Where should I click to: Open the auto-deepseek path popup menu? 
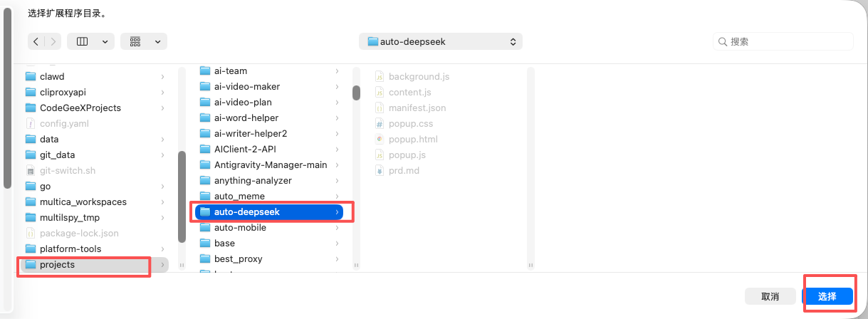(x=441, y=42)
